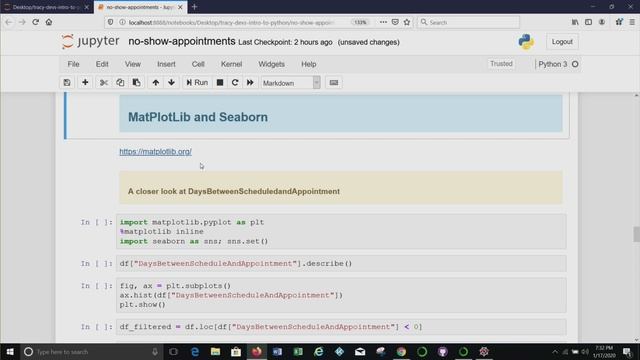
Task: Go to browser home page icon
Action: [x=49, y=22]
